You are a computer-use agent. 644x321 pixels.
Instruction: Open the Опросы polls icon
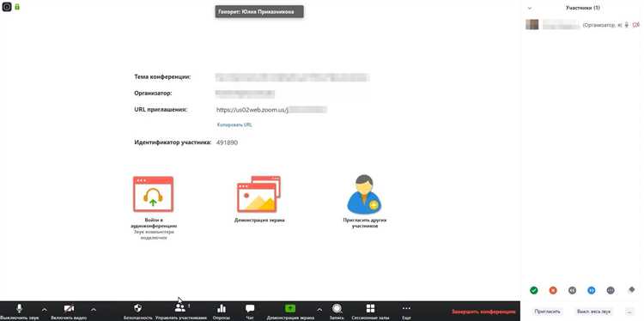[x=222, y=308]
